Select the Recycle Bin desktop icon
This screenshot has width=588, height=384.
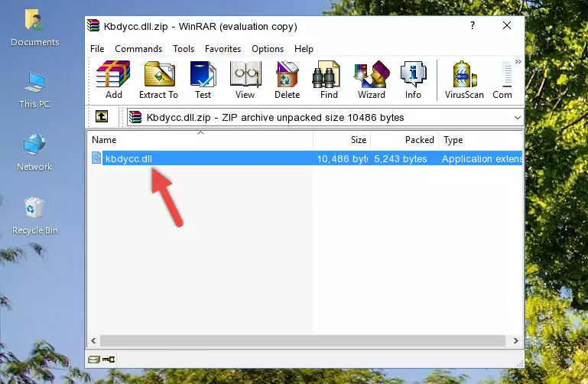34,216
